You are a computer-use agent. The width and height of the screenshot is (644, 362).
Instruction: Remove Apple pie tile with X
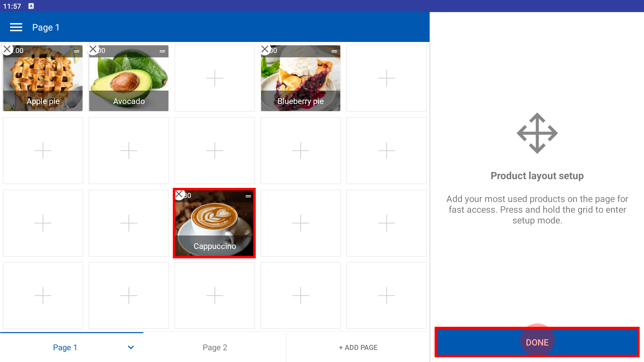pyautogui.click(x=7, y=49)
